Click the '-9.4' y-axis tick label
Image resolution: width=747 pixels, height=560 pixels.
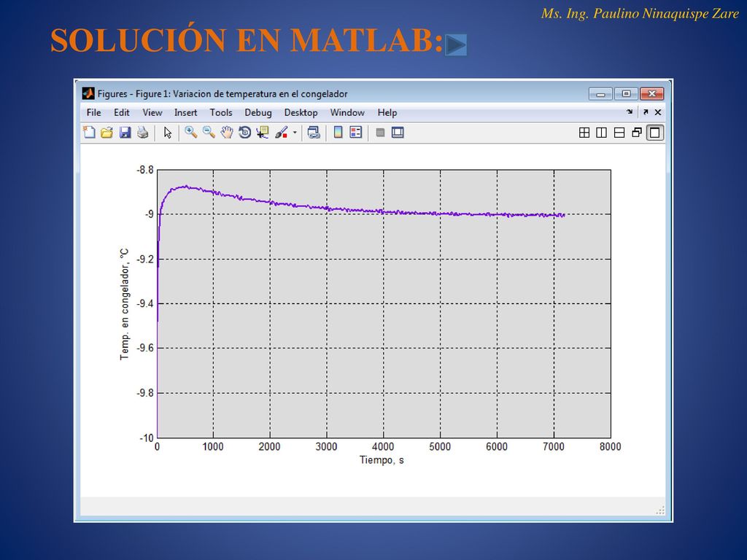[x=145, y=304]
